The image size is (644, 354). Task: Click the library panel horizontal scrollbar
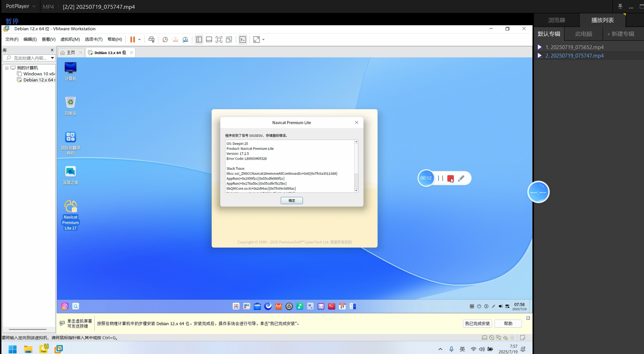click(28, 329)
